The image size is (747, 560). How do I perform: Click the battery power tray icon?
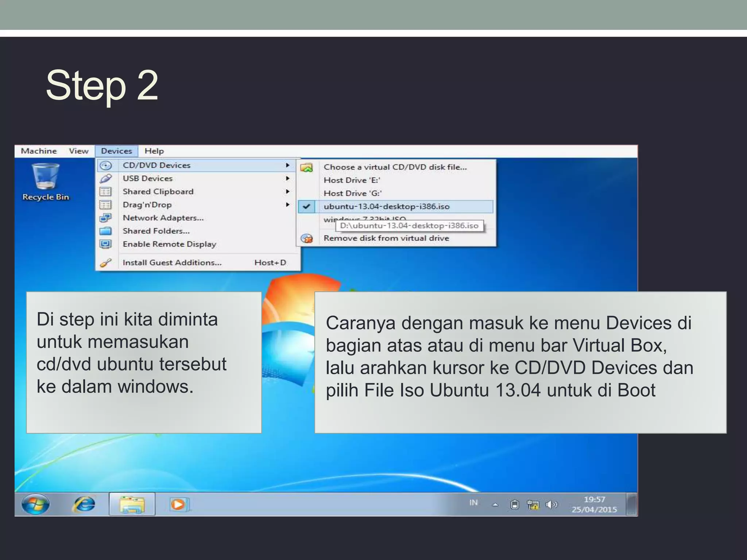[x=514, y=505]
